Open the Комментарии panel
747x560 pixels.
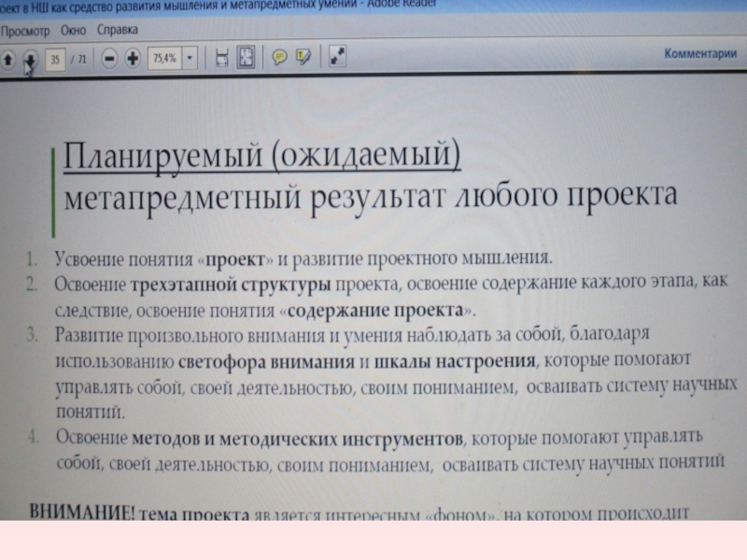click(x=699, y=53)
